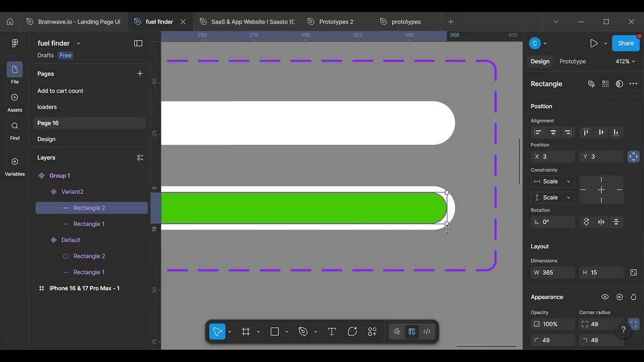Click the tidy up grid icon

[605, 84]
